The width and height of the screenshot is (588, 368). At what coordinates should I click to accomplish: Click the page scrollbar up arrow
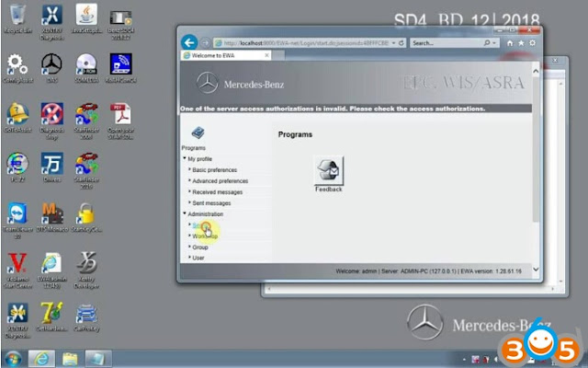point(536,71)
